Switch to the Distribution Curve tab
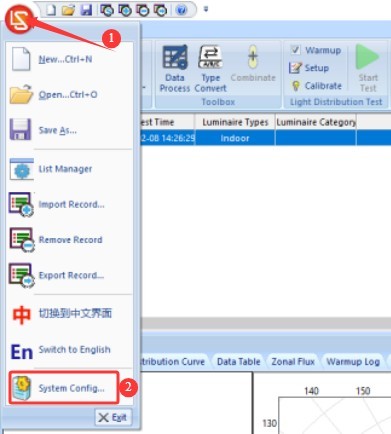This screenshot has width=391, height=434. pos(173,362)
